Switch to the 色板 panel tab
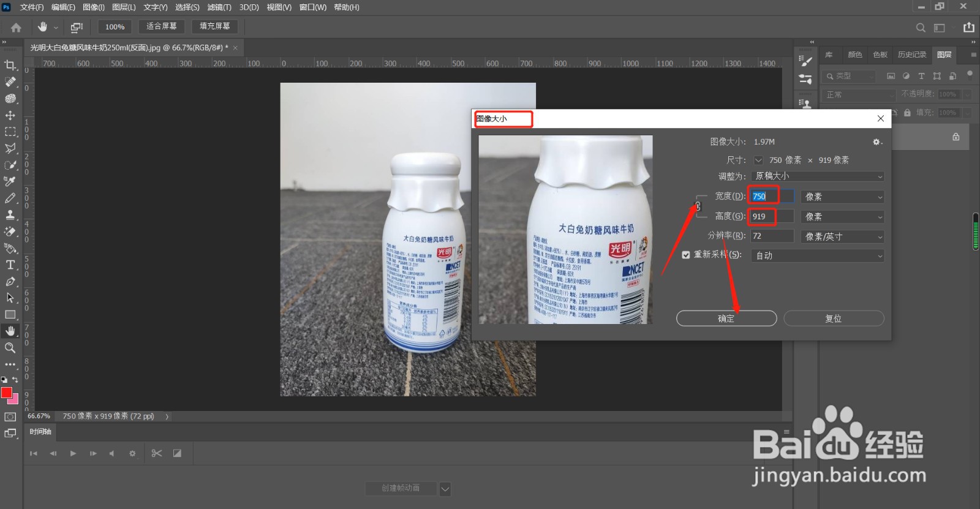 pos(880,55)
